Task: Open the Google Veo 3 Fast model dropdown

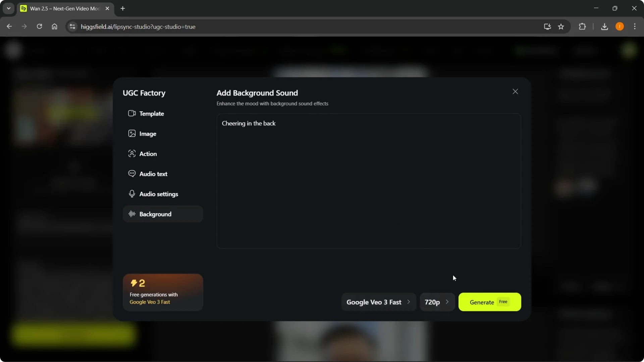Action: (378, 302)
